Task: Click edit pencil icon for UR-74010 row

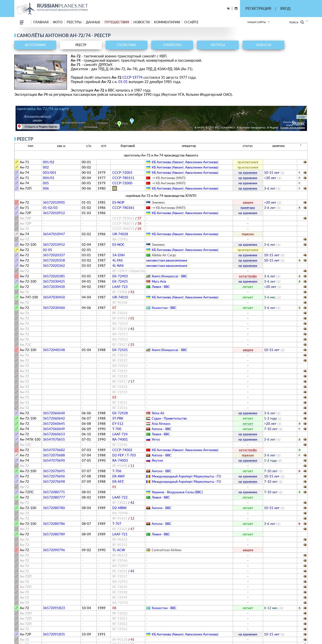Action: [x=17, y=297]
